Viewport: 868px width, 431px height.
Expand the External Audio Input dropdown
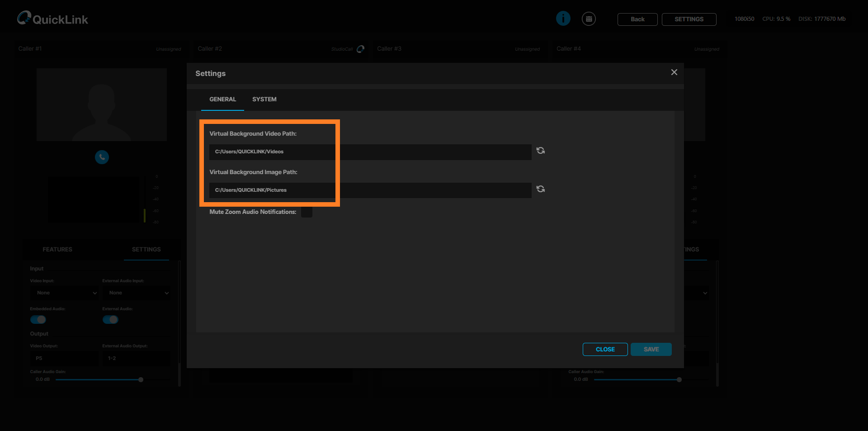coord(137,293)
